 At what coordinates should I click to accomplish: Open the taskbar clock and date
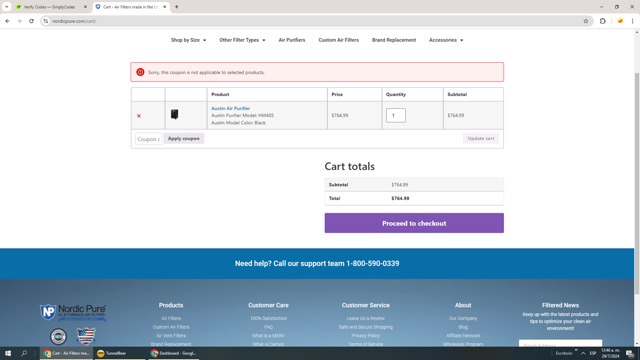point(611,353)
